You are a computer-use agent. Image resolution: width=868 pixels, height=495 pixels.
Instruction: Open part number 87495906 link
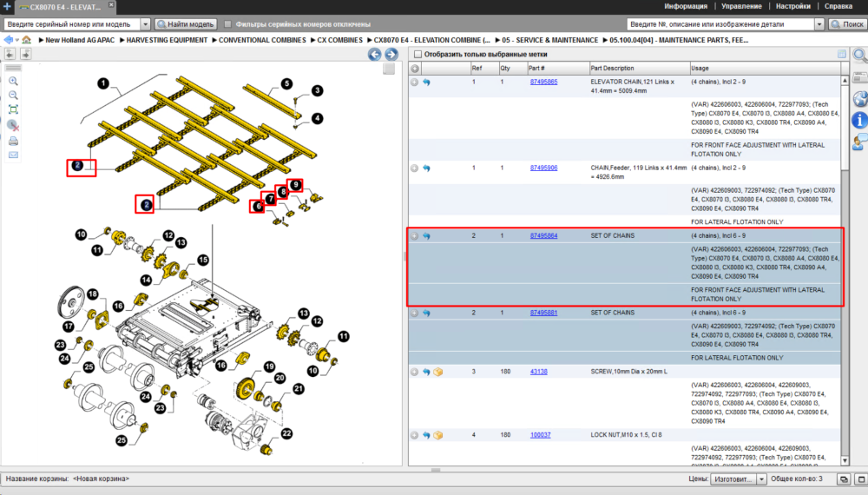(x=543, y=168)
